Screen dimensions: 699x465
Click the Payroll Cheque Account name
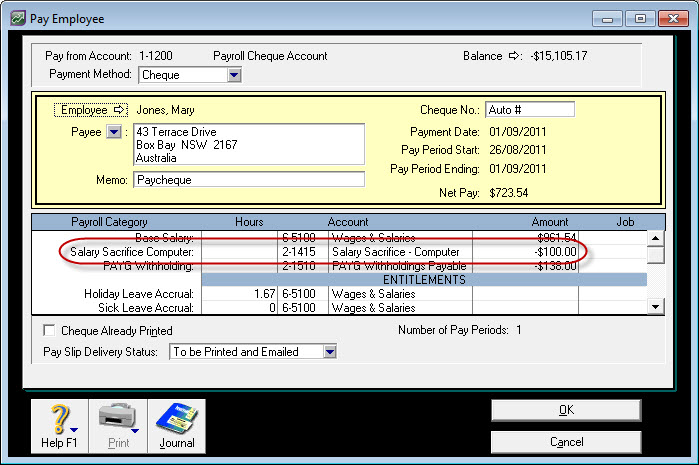tap(270, 56)
